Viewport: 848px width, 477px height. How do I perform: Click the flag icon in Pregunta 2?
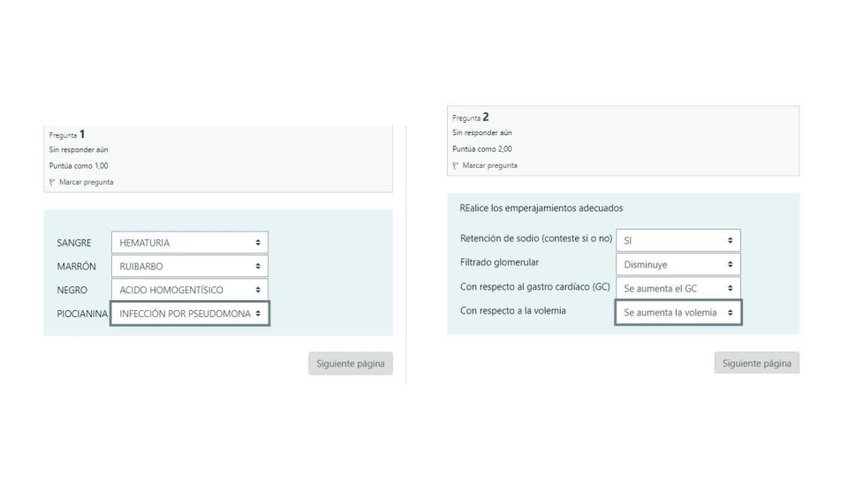455,165
